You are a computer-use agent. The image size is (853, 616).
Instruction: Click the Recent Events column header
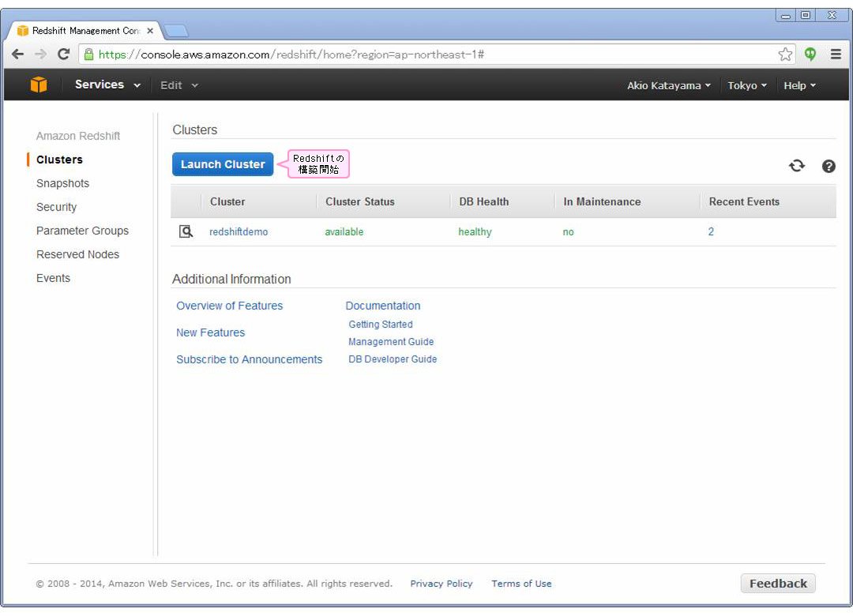click(x=744, y=202)
